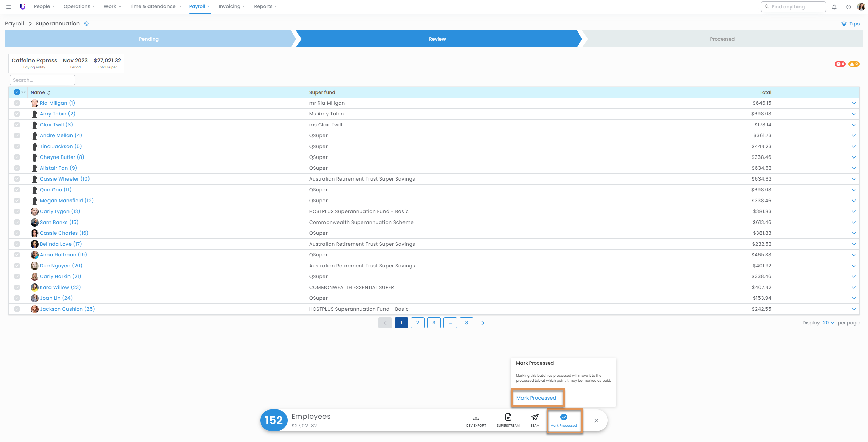
Task: Open the help question mark icon
Action: pos(848,7)
